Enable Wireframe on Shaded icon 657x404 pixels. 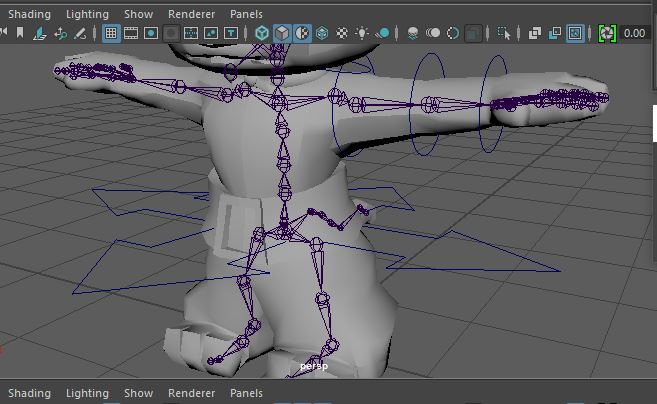322,33
